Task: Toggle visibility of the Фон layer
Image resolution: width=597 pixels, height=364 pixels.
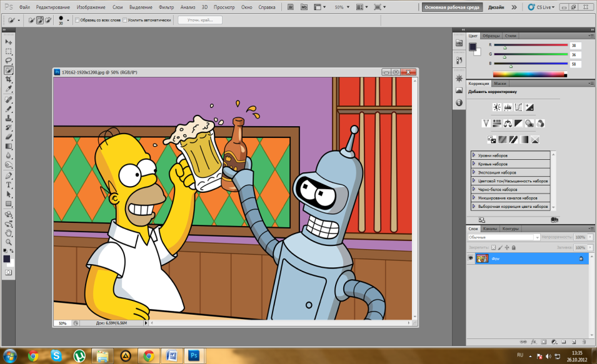Action: 471,258
